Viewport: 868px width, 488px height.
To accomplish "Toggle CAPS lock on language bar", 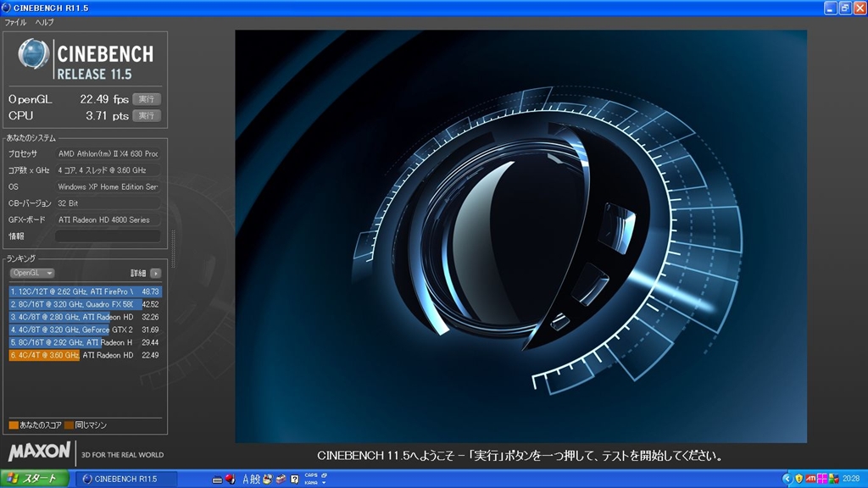I will [310, 475].
